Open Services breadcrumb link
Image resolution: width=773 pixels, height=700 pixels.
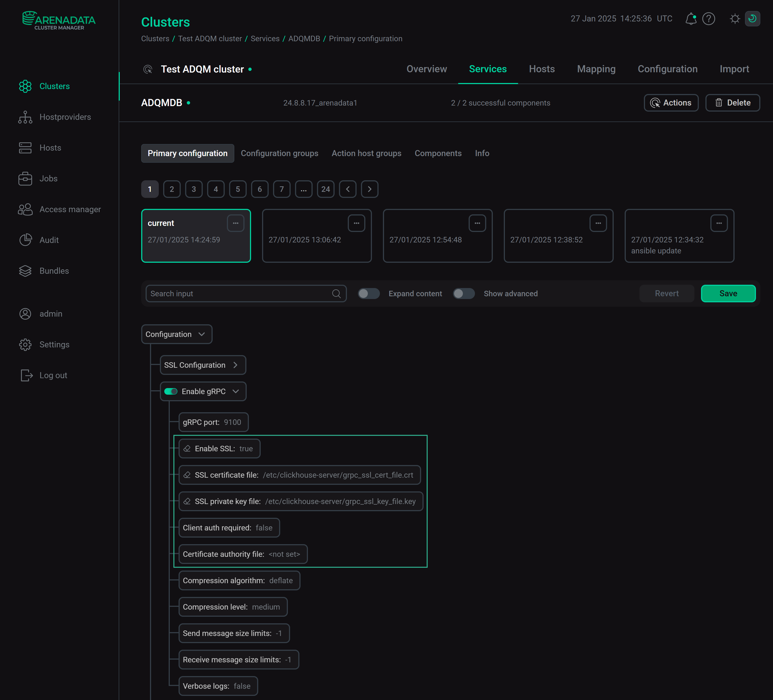tap(265, 39)
